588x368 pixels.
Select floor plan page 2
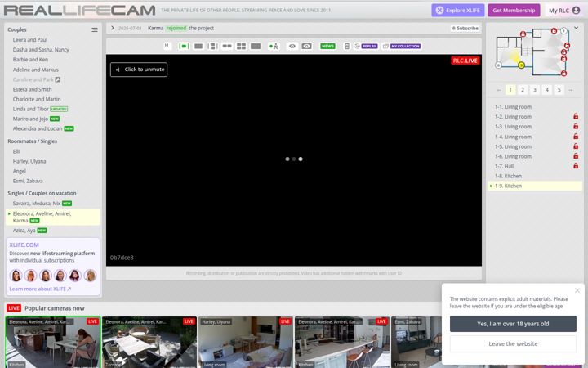coord(523,90)
